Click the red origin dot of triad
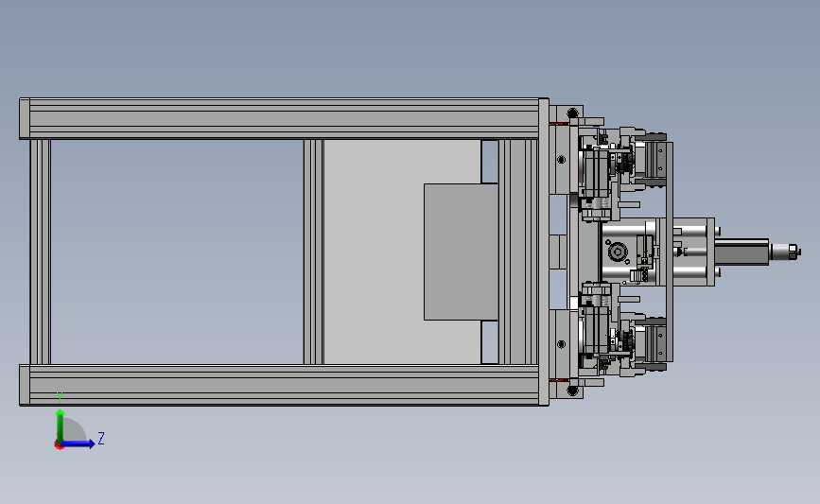 pyautogui.click(x=59, y=445)
